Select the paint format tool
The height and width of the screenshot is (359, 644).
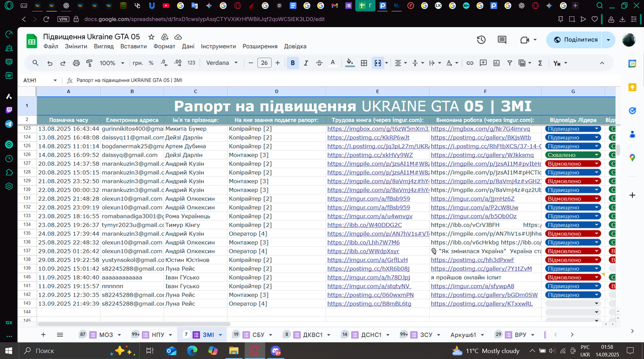pos(90,63)
